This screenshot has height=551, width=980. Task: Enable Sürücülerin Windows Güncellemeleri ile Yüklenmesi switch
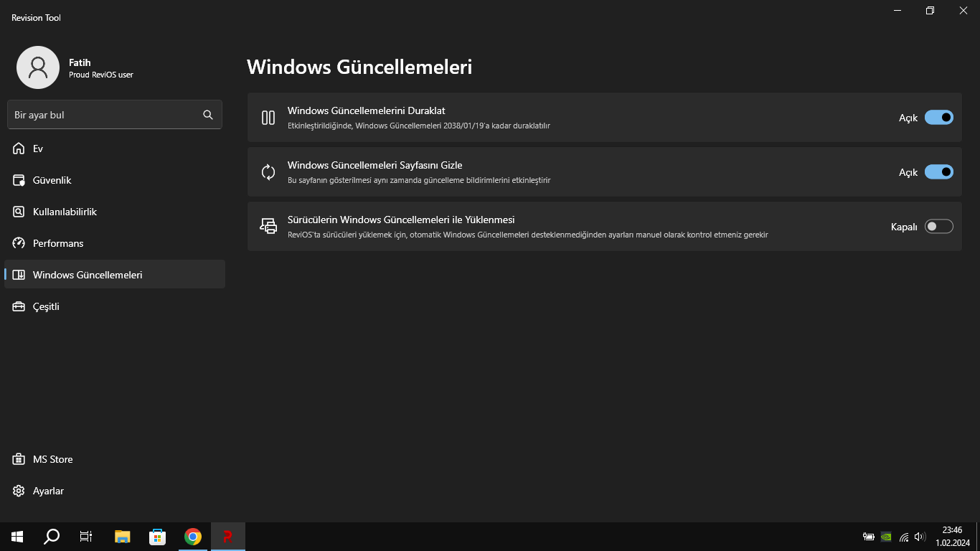(x=939, y=227)
